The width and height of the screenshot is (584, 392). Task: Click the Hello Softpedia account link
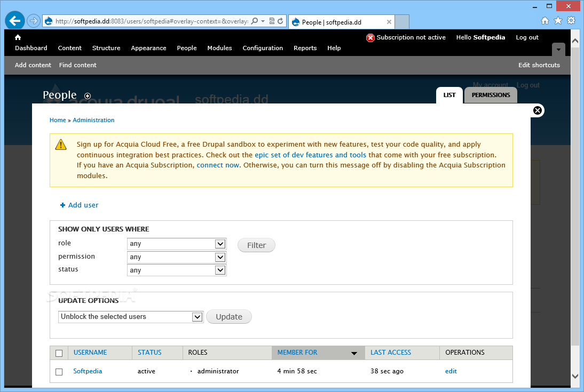click(480, 37)
